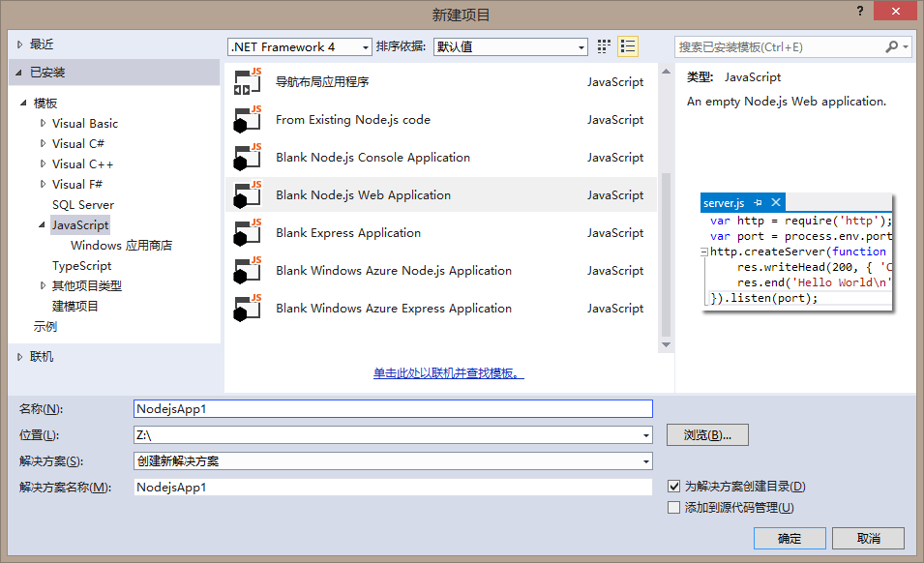Click the Blank Express Application template icon
Screen dimensions: 924x563
point(248,233)
